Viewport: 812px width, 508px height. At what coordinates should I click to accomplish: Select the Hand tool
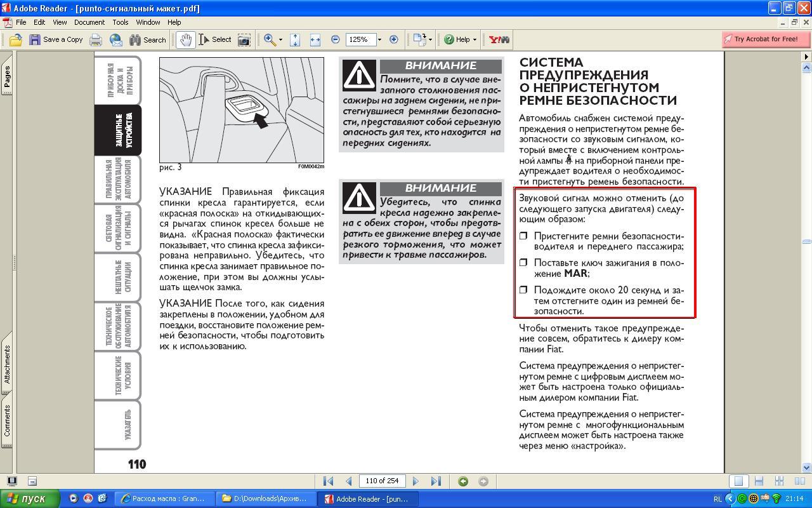[185, 39]
